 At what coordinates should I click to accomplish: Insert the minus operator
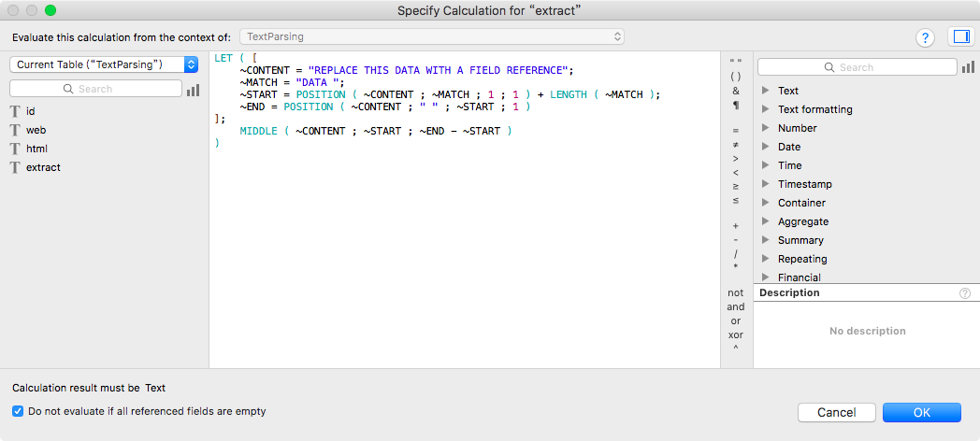(x=736, y=240)
